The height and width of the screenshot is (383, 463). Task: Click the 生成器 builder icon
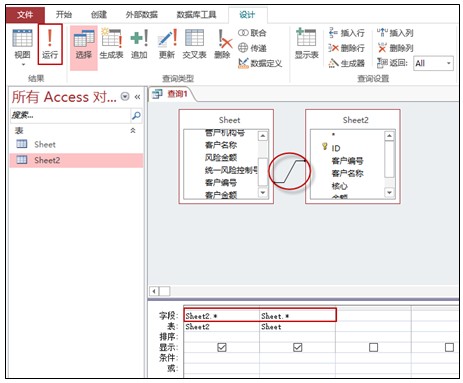click(x=347, y=63)
